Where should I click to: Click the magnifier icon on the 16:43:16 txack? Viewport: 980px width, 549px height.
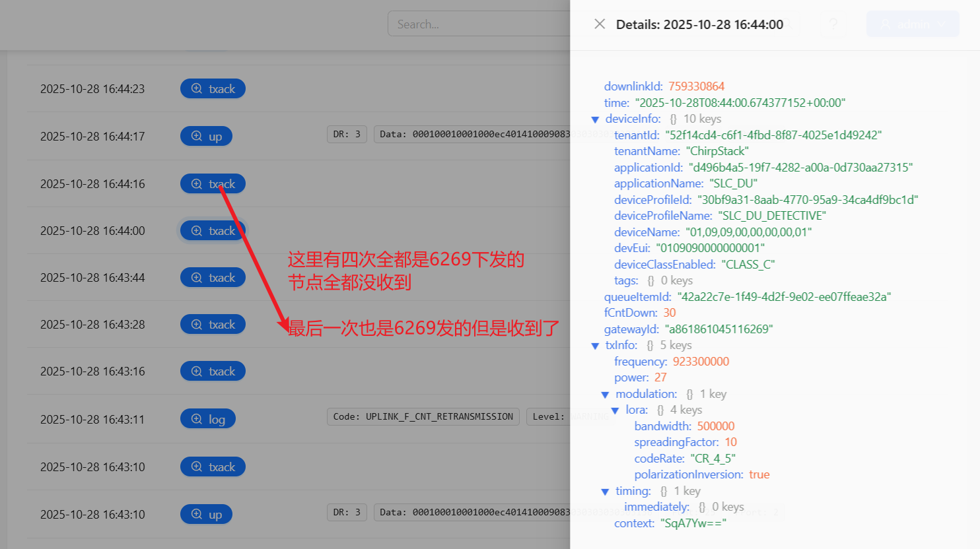click(197, 371)
